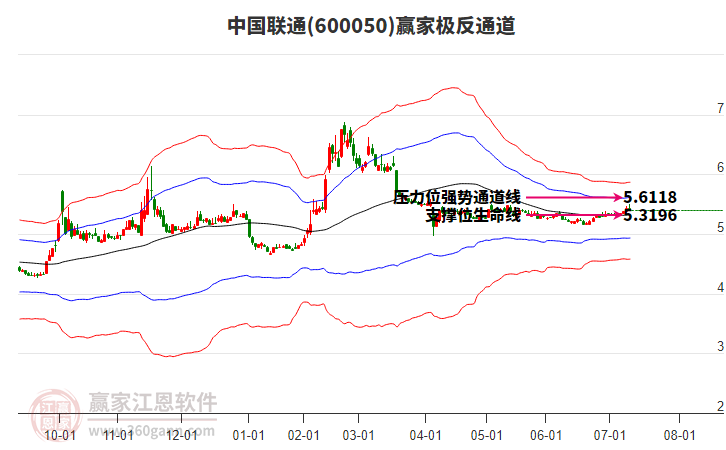Click the 05-01 date axis label
Viewport: 726px width, 450px height.
click(487, 435)
